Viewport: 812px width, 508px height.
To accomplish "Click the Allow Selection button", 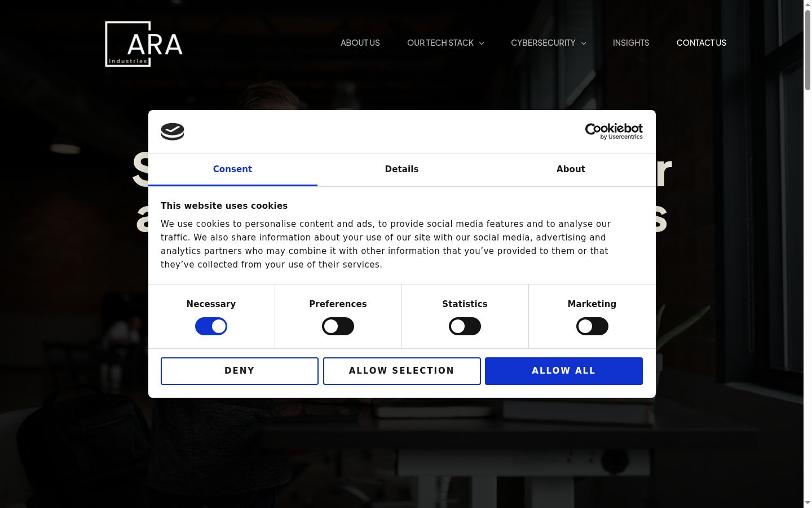I will click(401, 371).
